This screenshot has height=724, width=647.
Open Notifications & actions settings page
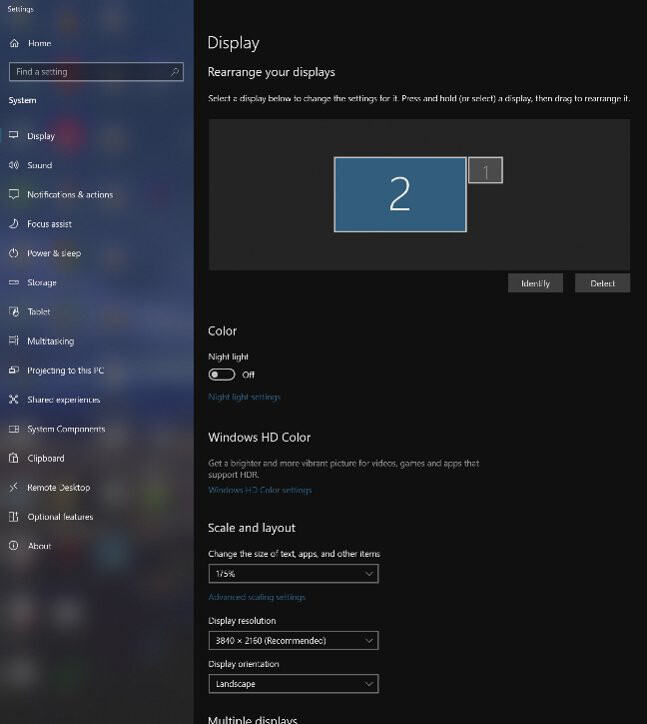click(x=69, y=195)
